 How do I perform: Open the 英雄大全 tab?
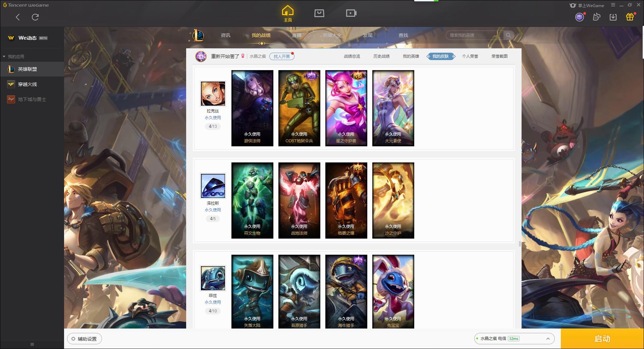click(x=332, y=35)
